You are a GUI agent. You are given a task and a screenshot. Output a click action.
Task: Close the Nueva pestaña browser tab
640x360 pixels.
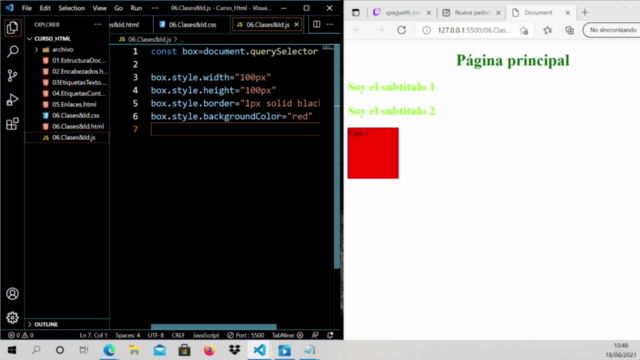tap(498, 13)
